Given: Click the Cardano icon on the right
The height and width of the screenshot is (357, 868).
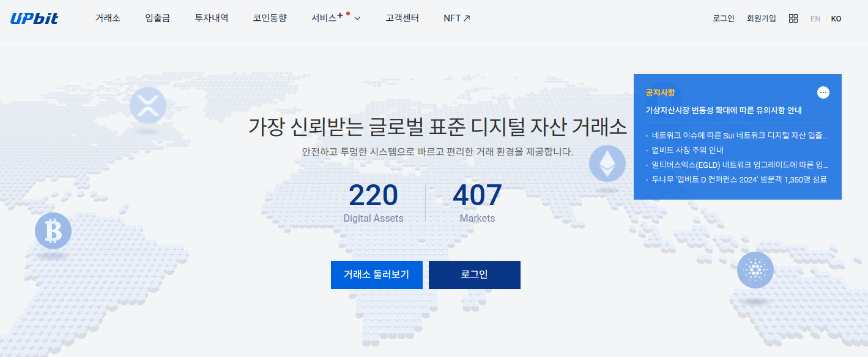Looking at the screenshot, I should click(757, 269).
